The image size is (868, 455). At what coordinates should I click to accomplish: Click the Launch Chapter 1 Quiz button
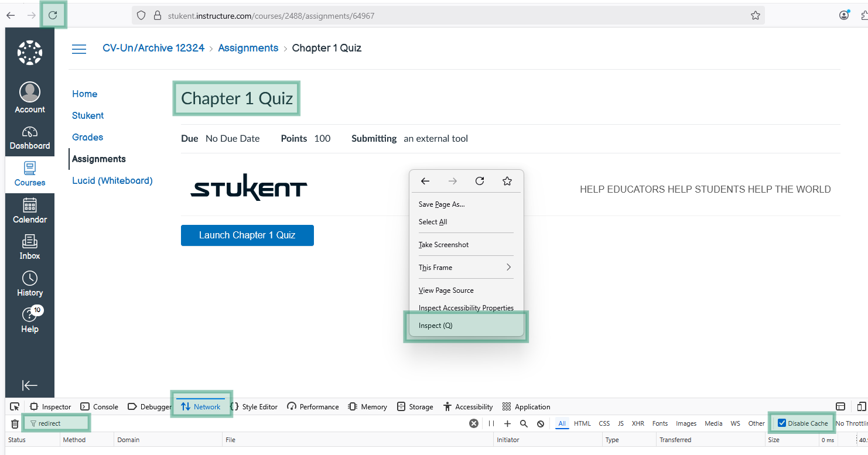click(x=247, y=235)
